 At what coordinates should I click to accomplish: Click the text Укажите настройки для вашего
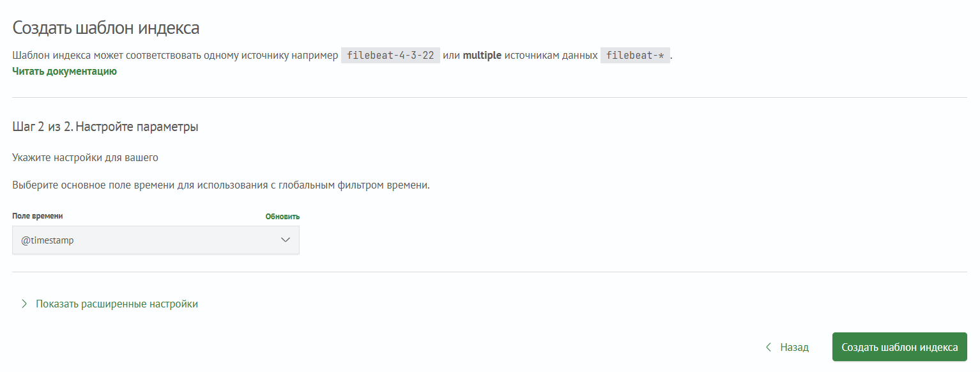point(85,157)
